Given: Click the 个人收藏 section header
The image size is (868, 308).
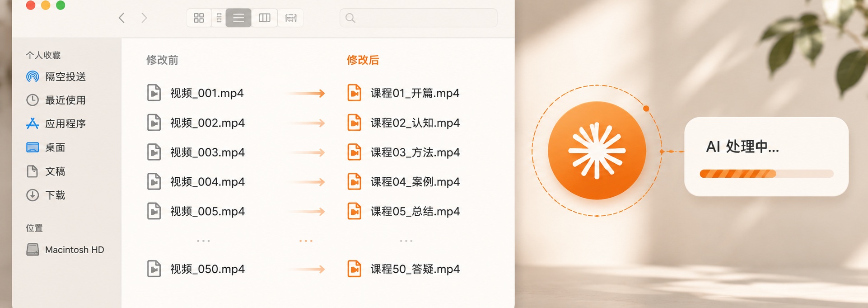Looking at the screenshot, I should (43, 55).
